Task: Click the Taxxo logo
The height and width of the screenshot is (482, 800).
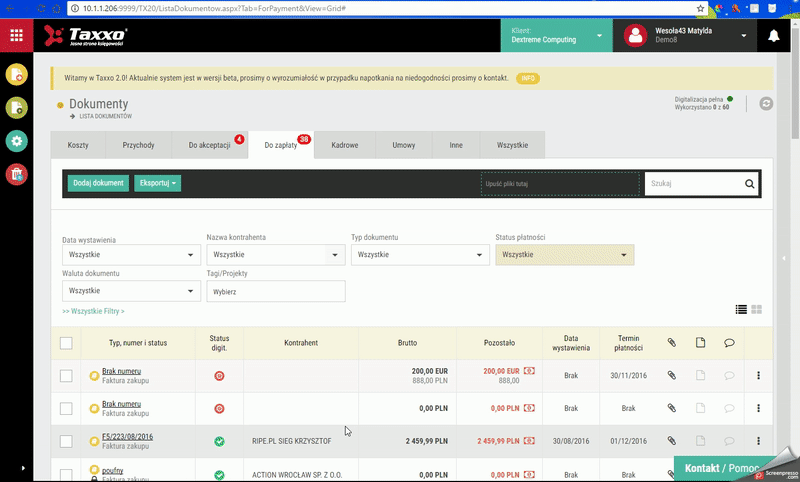Action: click(85, 36)
